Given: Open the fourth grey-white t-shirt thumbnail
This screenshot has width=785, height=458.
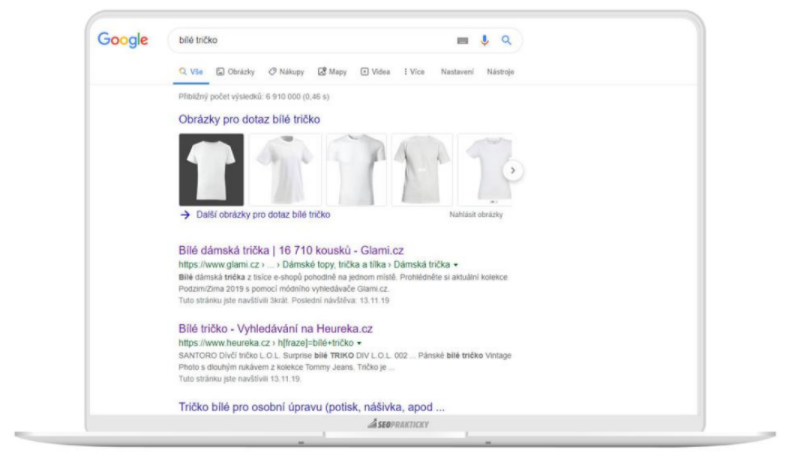Looking at the screenshot, I should pyautogui.click(x=422, y=170).
